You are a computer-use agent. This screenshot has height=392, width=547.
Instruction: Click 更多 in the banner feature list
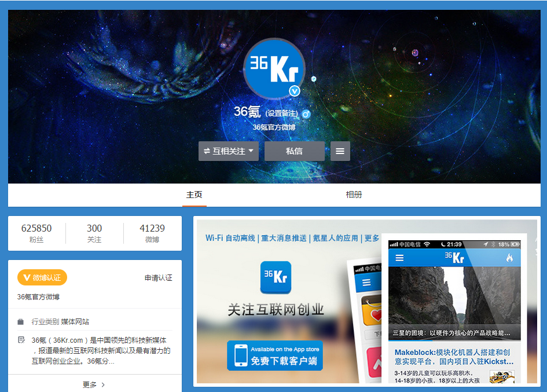tap(372, 238)
